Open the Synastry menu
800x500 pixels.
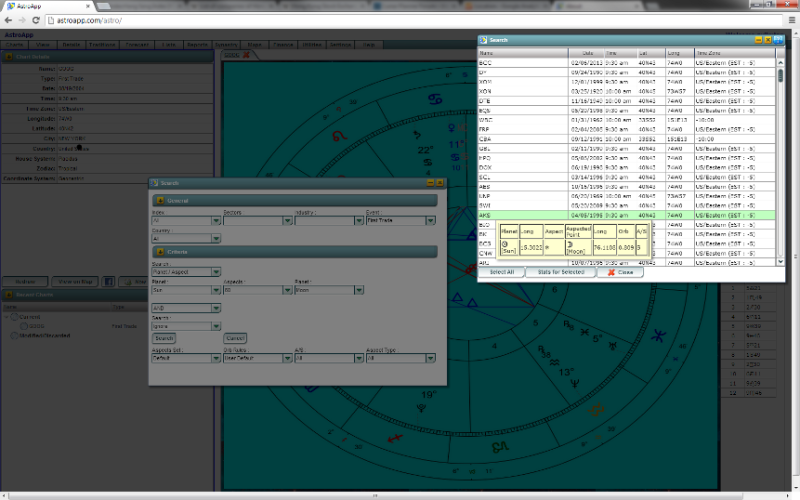226,45
